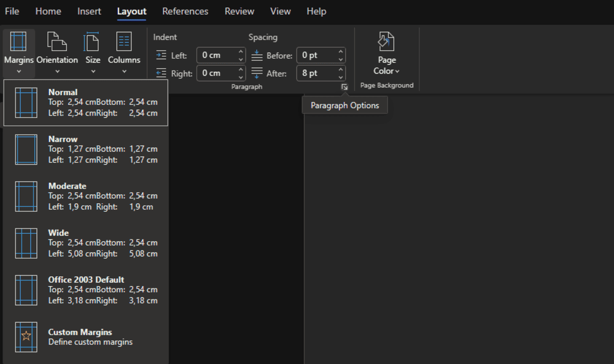Viewport: 614px width, 364px height.
Task: Click the Spacing Before icon
Action: coord(257,55)
